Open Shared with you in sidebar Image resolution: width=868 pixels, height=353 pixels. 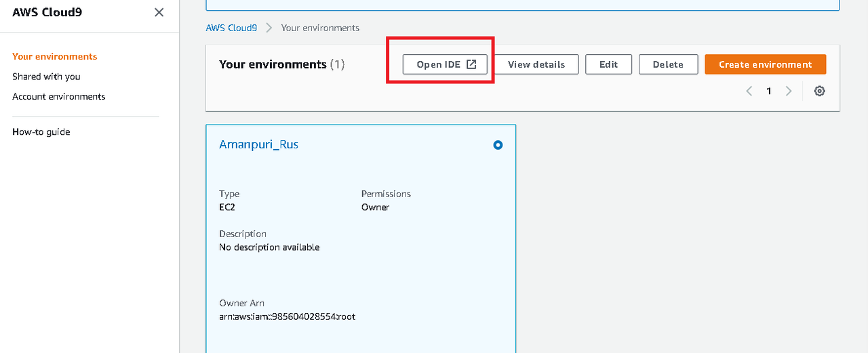tap(46, 77)
